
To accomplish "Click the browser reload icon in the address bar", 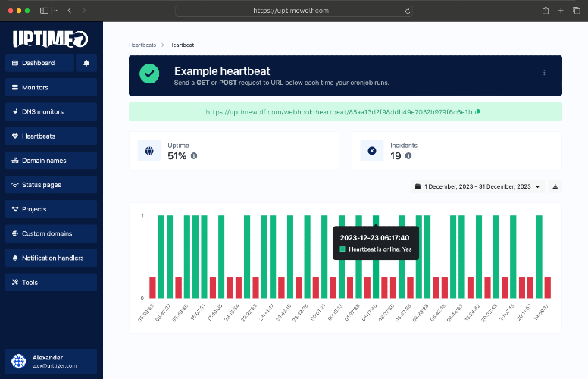I will pyautogui.click(x=407, y=11).
